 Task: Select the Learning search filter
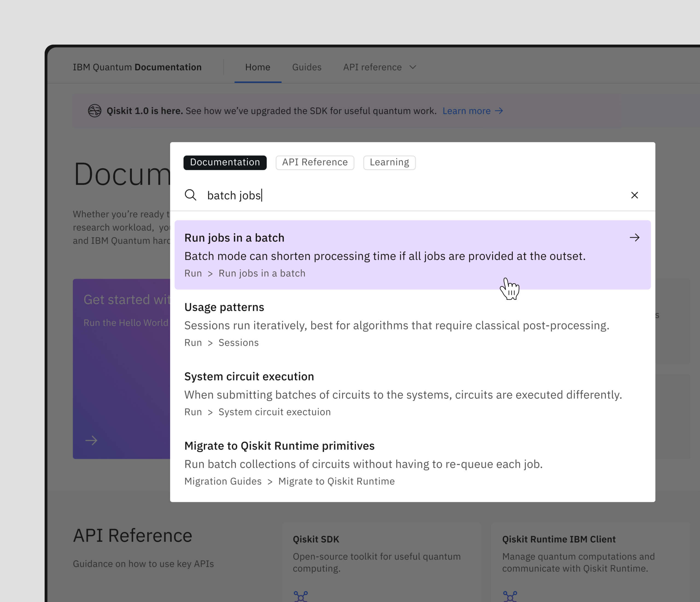pos(389,162)
